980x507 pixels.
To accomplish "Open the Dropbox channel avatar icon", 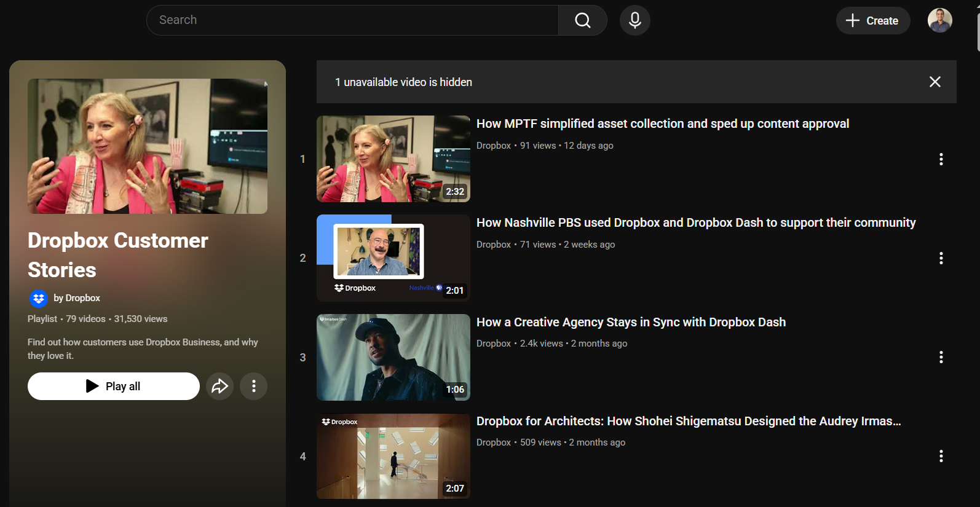I will point(39,299).
